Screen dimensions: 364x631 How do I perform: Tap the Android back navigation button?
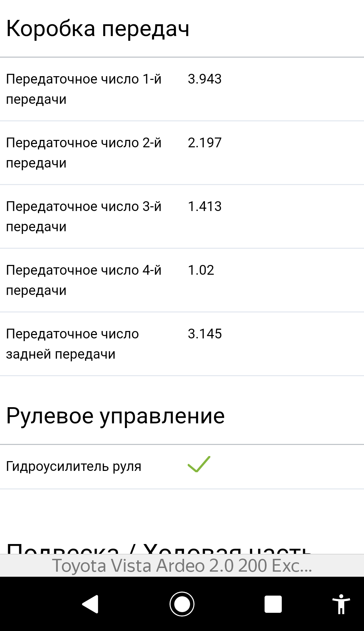90,604
